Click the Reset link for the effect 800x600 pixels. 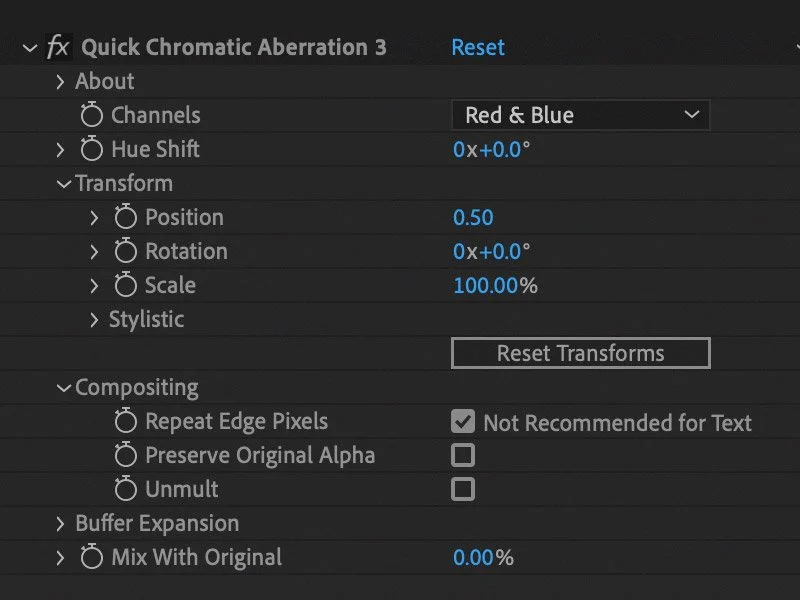coord(477,46)
